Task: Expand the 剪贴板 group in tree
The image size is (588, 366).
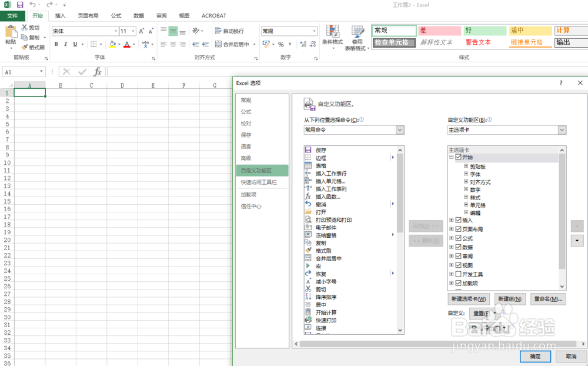Action: pos(466,166)
